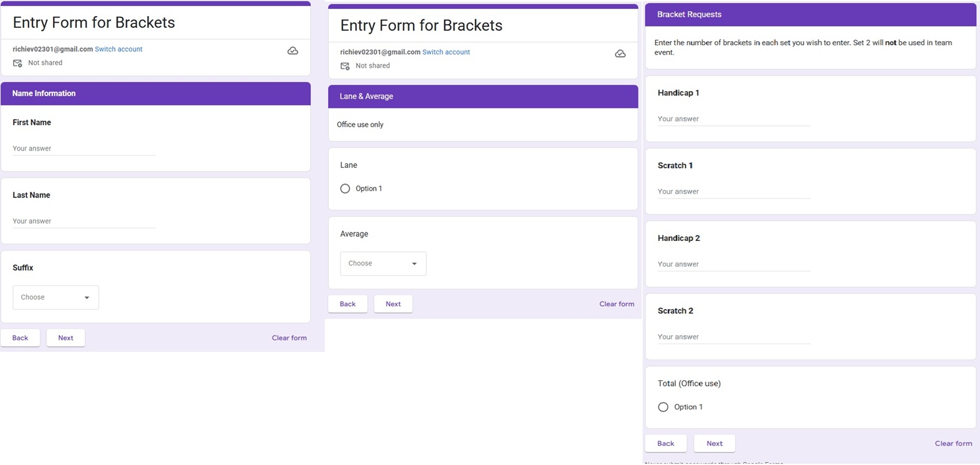The image size is (980, 465).
Task: Select Option 1 radio under Lane
Action: click(x=345, y=189)
